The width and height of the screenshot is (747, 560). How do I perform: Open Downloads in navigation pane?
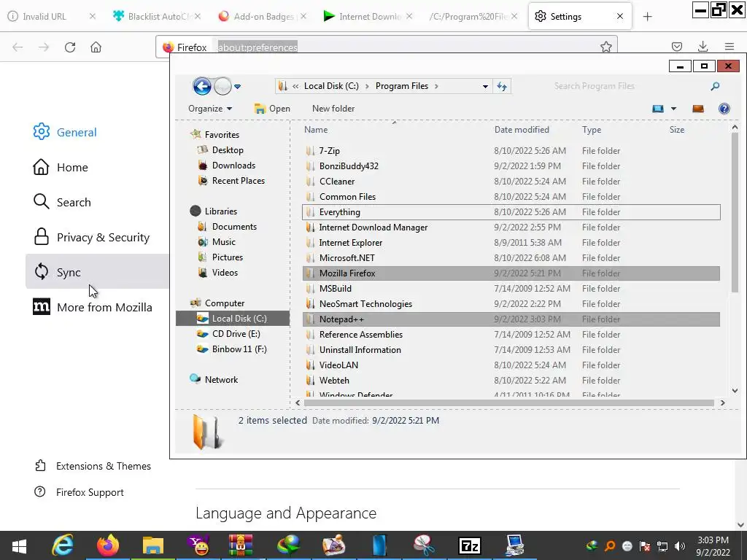click(228, 166)
